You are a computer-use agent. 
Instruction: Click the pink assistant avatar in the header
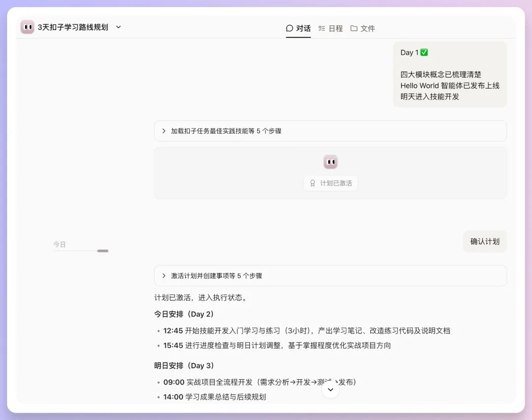(x=27, y=27)
